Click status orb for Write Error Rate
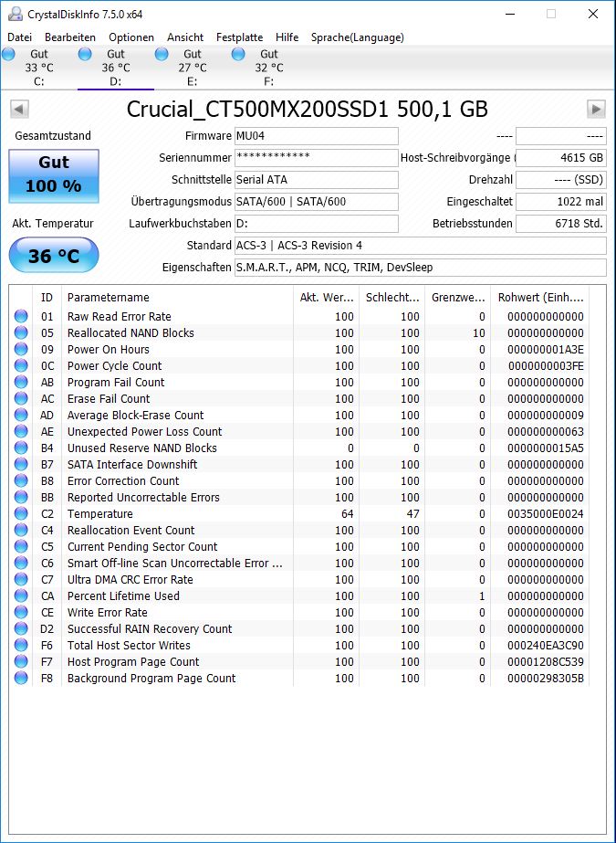The width and height of the screenshot is (616, 843). coord(21,612)
